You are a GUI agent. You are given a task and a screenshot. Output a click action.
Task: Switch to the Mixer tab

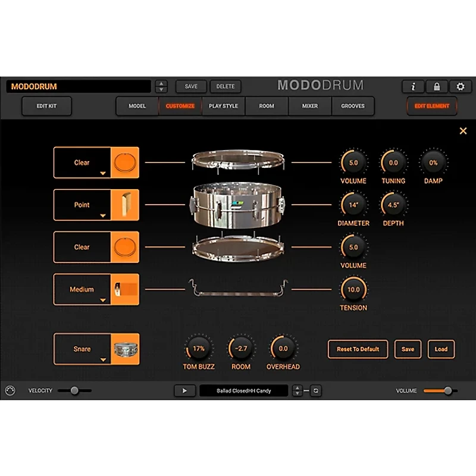pyautogui.click(x=309, y=107)
